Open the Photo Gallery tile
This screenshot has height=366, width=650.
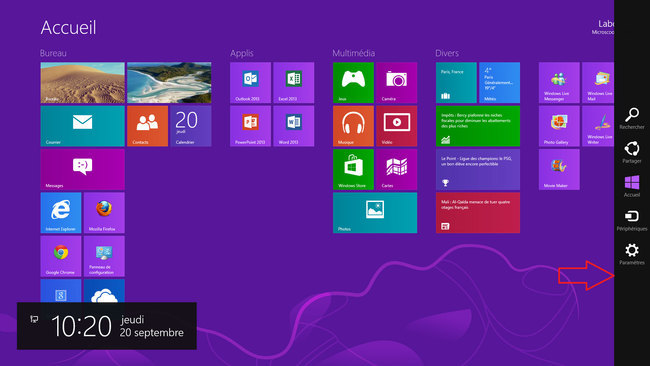[559, 126]
